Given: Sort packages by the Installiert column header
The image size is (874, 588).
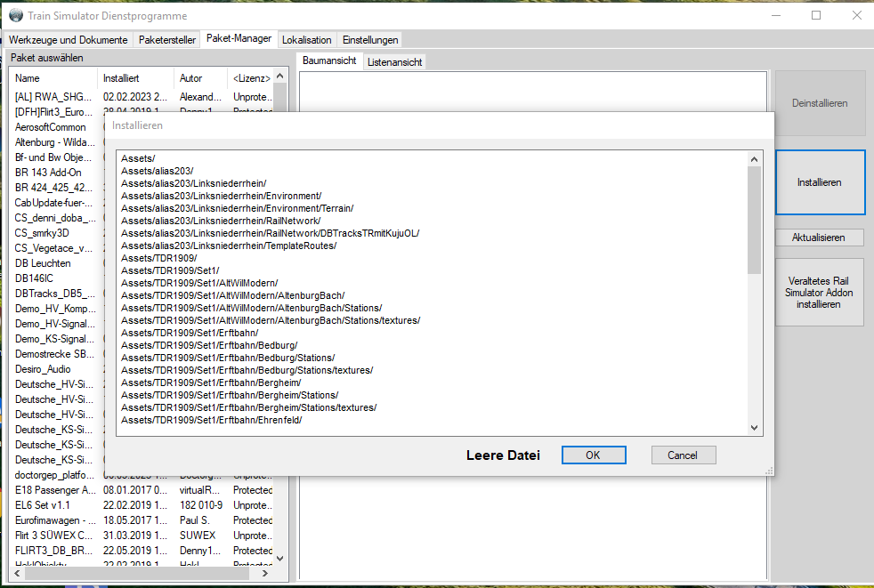Looking at the screenshot, I should coord(135,78).
